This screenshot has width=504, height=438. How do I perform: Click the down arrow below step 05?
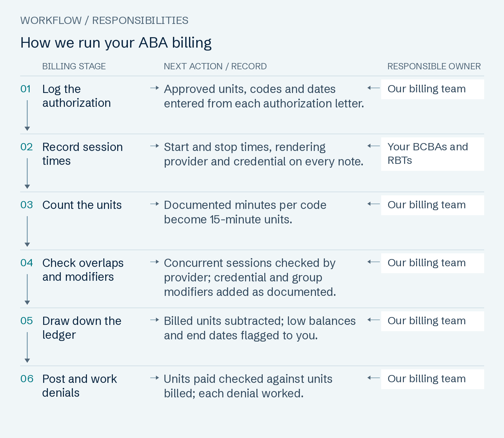click(27, 347)
